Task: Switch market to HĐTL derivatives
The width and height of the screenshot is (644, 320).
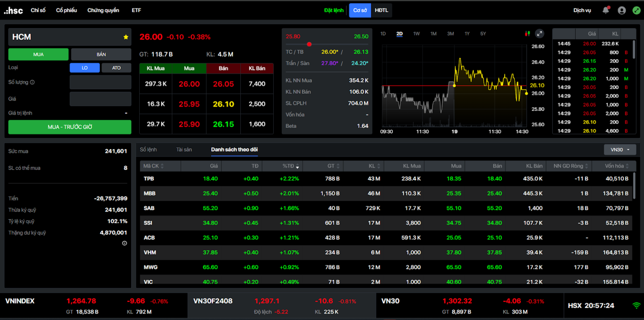Action: pyautogui.click(x=381, y=10)
